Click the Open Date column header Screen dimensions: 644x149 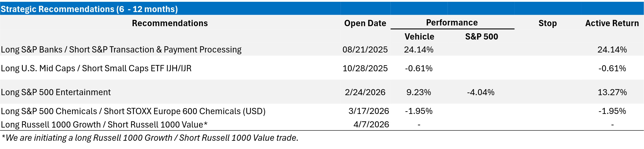365,23
